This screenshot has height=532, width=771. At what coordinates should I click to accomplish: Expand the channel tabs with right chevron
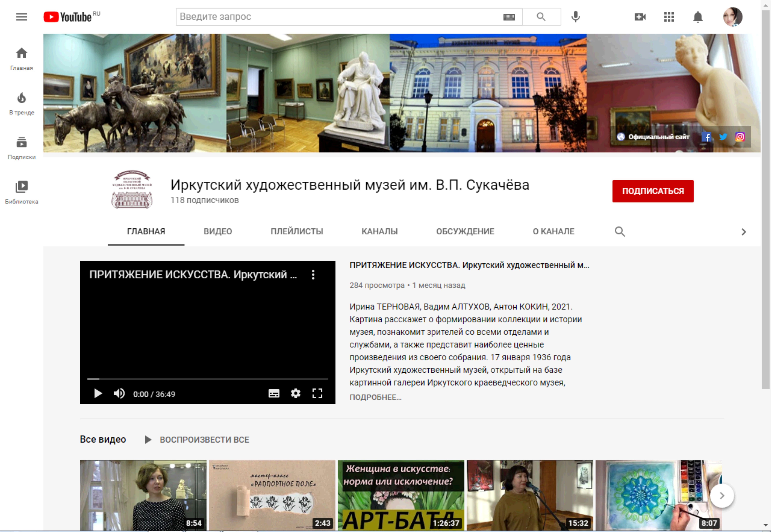coord(744,232)
